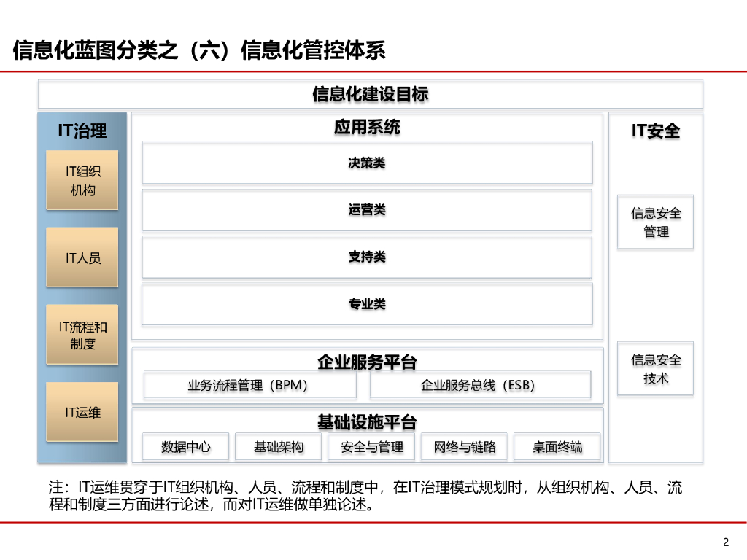The height and width of the screenshot is (560, 747).
Task: Click the 信息安全管理 box
Action: (656, 222)
